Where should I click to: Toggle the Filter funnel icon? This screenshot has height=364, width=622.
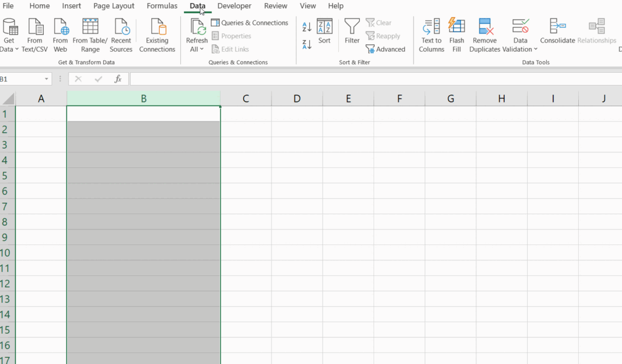[x=352, y=28]
